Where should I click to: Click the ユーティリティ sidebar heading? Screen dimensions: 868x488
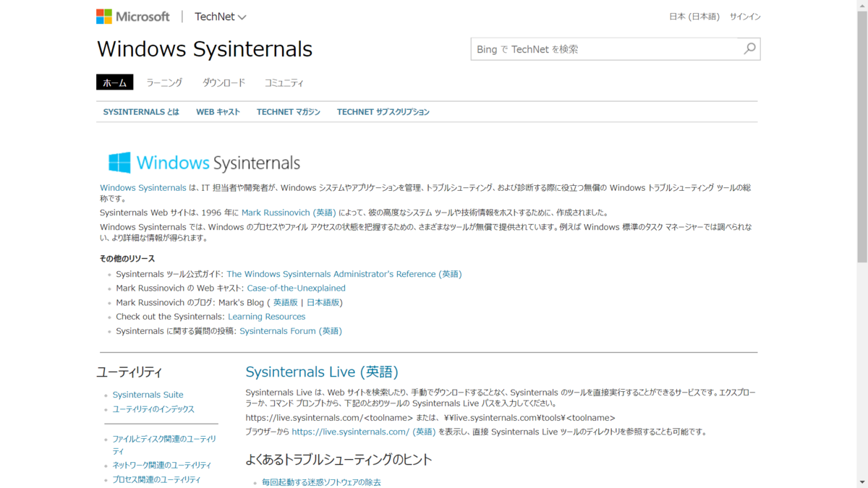pos(129,372)
